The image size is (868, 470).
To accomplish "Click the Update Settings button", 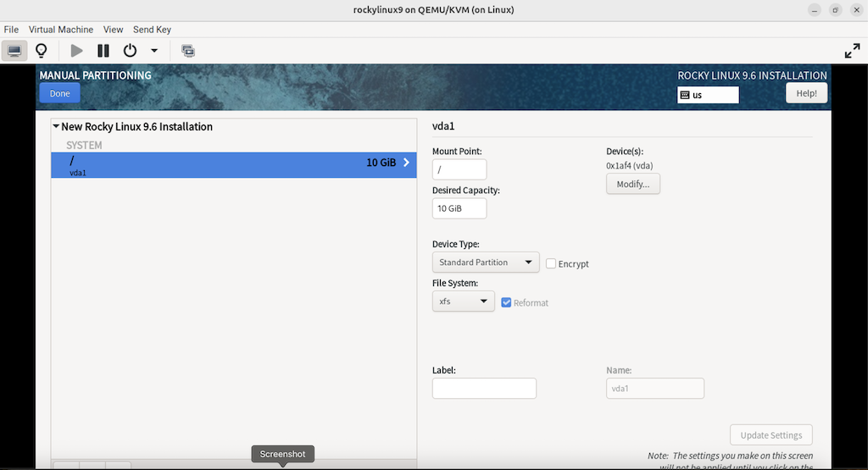I will 771,435.
